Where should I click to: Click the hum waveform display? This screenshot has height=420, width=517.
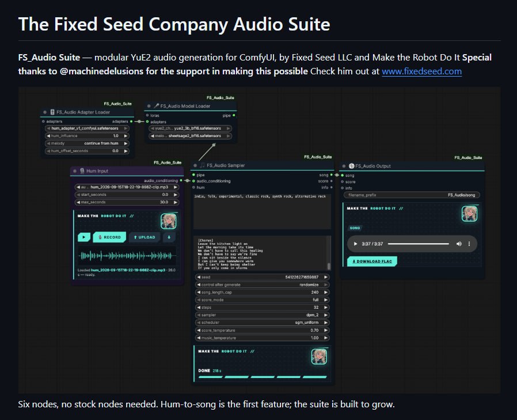click(x=127, y=255)
